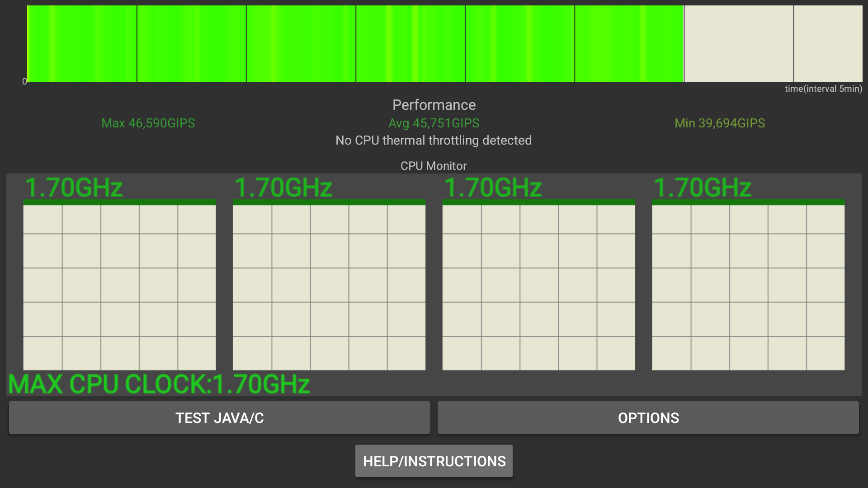The height and width of the screenshot is (488, 868).
Task: Click the MAX CPU CLOCK:1.70GHz label
Action: [x=159, y=384]
